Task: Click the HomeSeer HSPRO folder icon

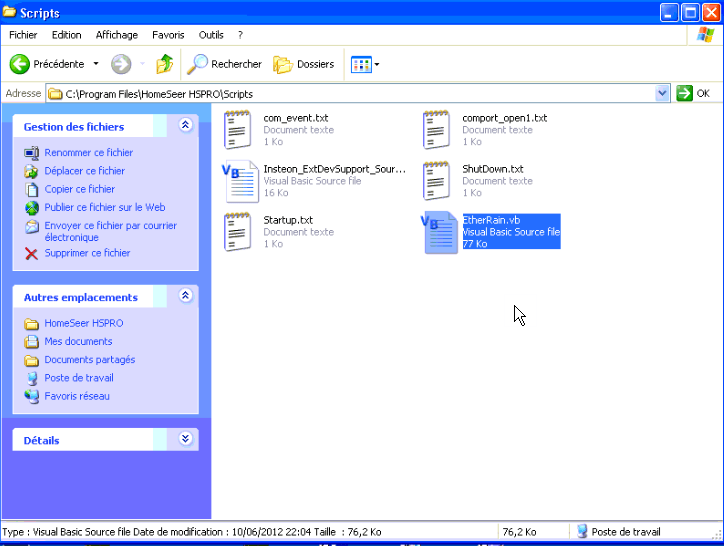Action: tap(31, 323)
